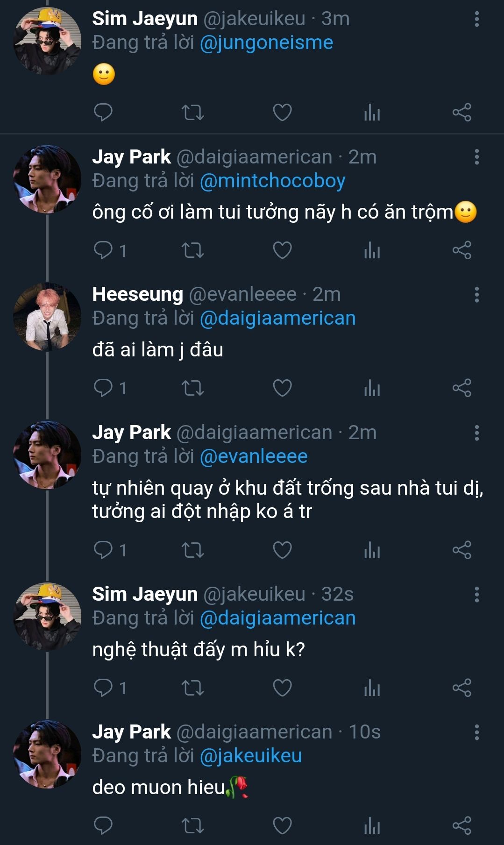Viewport: 504px width, 845px height.
Task: Open Sim Jaeyun's avatar on top tweet
Action: pos(47,41)
